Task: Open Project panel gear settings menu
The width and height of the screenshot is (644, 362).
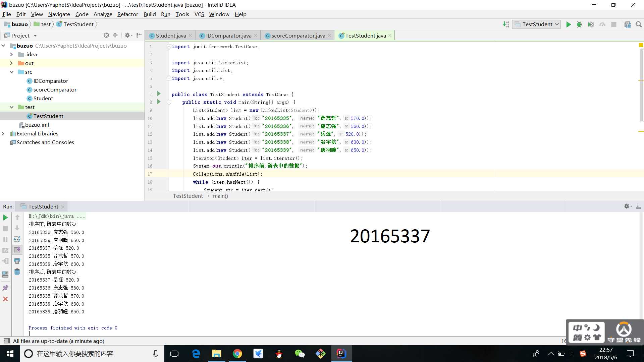Action: tap(128, 35)
